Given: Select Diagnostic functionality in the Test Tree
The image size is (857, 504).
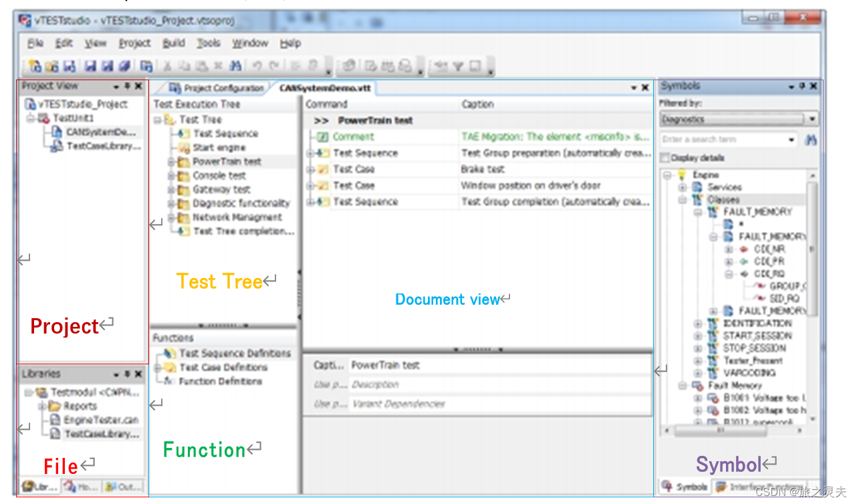Looking at the screenshot, I should (241, 203).
